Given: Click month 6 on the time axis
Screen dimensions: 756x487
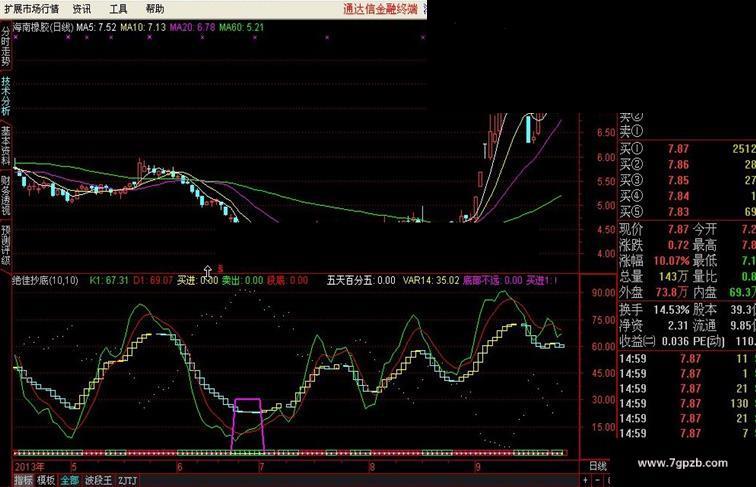Looking at the screenshot, I should click(x=179, y=467).
